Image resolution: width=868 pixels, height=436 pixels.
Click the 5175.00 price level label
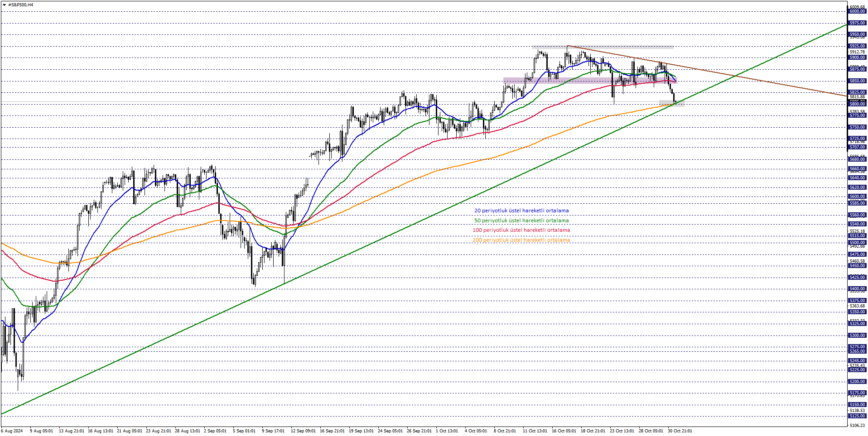coord(857,393)
